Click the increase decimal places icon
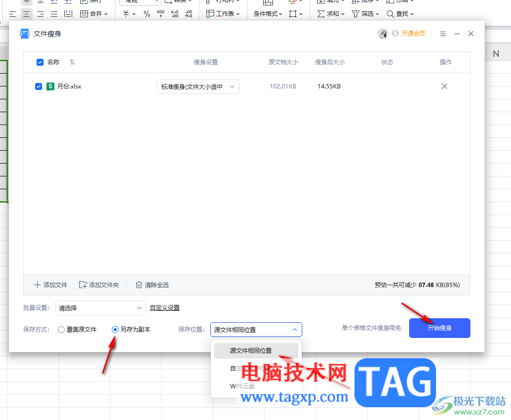The width and height of the screenshot is (511, 420). 175,14
